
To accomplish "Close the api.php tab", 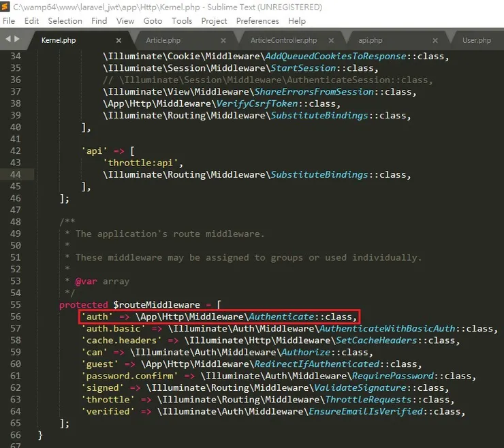I will (435, 40).
